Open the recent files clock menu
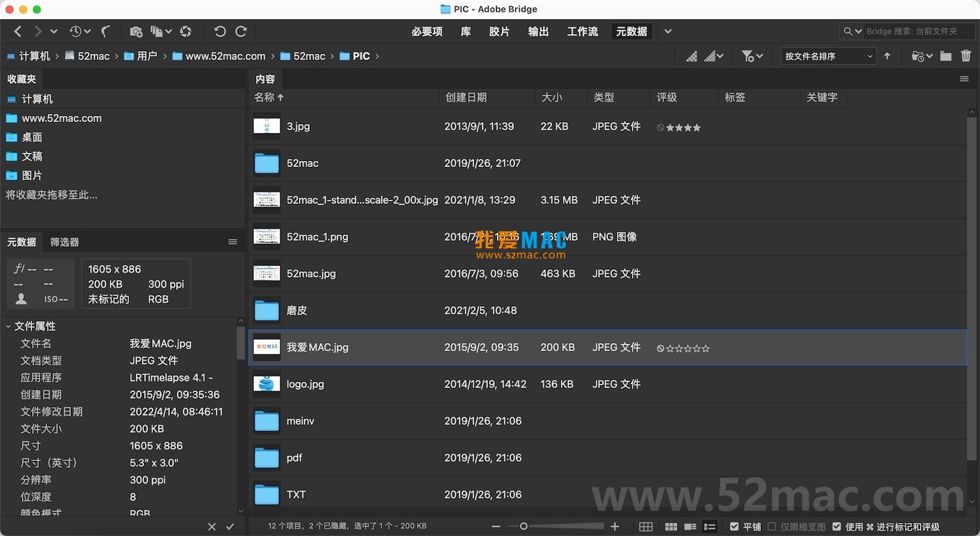This screenshot has height=536, width=980. (79, 31)
